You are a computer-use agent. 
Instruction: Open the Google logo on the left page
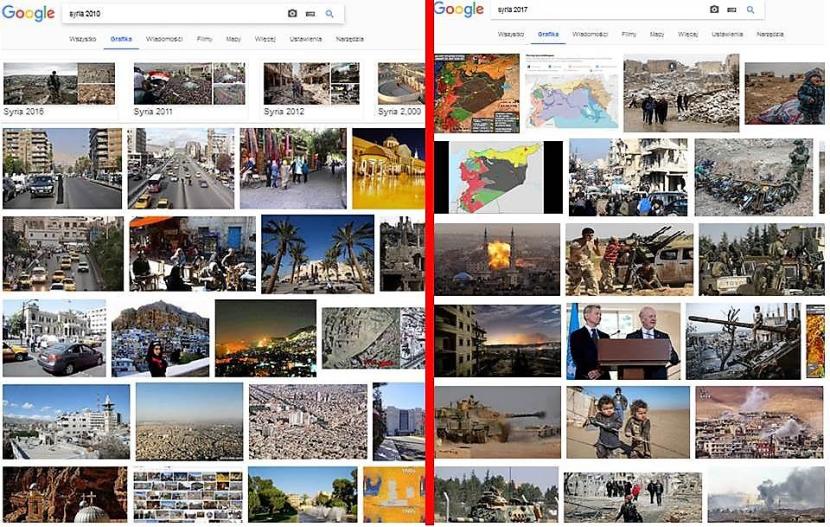click(28, 13)
